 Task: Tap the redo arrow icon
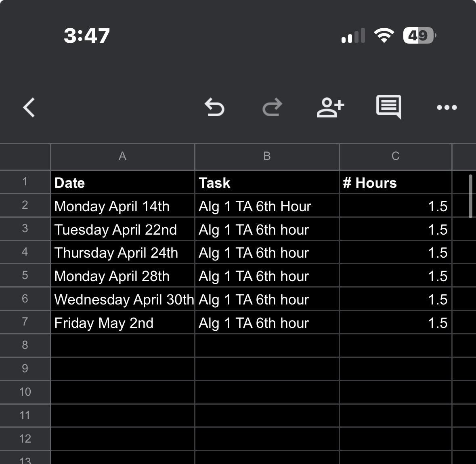pyautogui.click(x=272, y=107)
